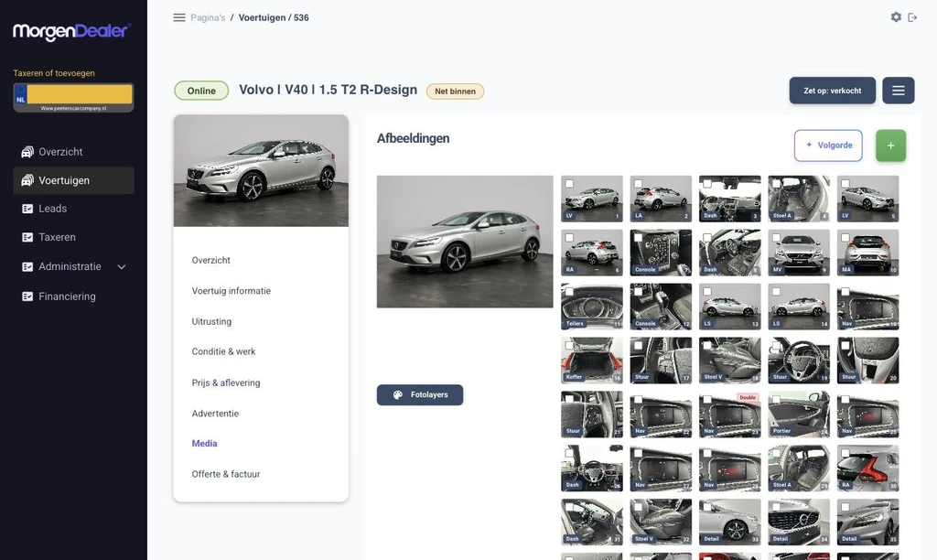Check the box on Koffer photo 16
The height and width of the screenshot is (560, 937).
(x=569, y=346)
